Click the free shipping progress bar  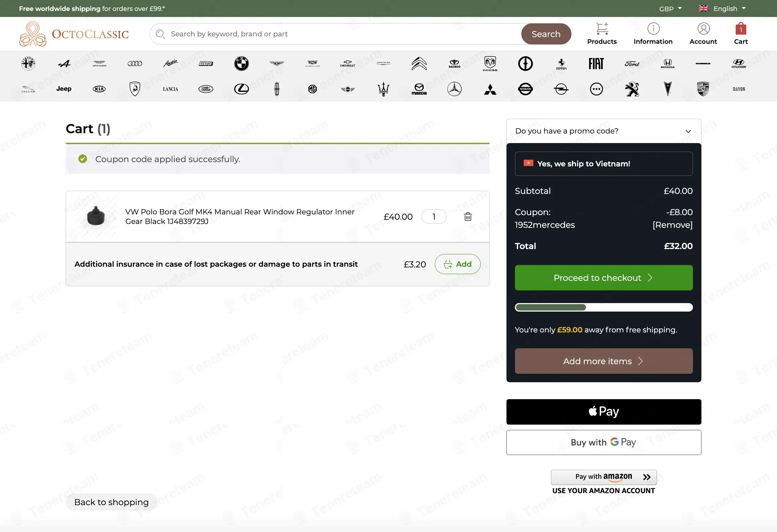click(604, 307)
